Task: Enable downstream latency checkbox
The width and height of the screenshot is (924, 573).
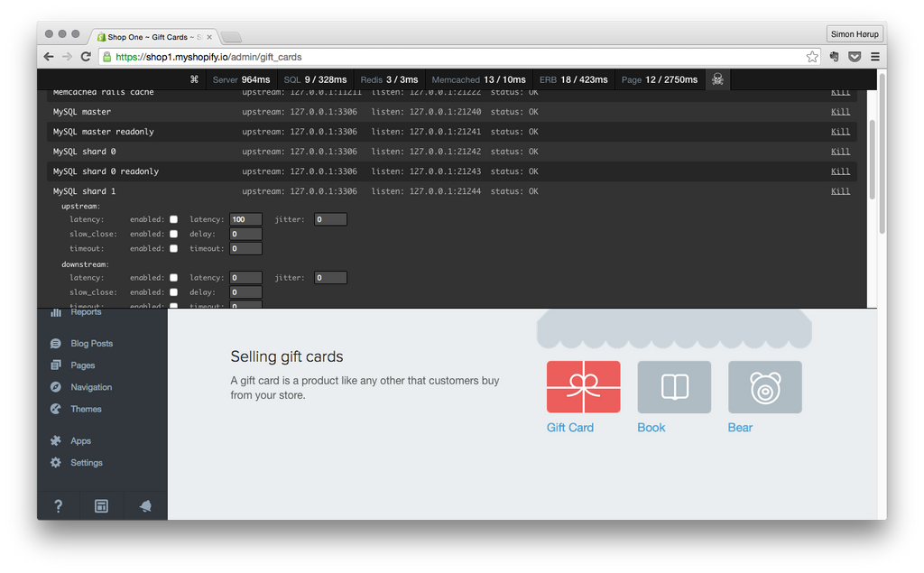Action: coord(174,278)
